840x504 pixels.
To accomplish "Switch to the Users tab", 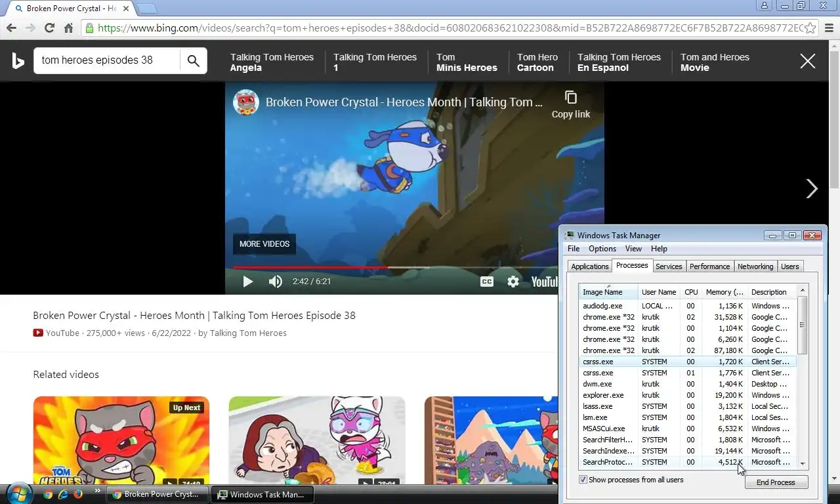I will [x=790, y=266].
